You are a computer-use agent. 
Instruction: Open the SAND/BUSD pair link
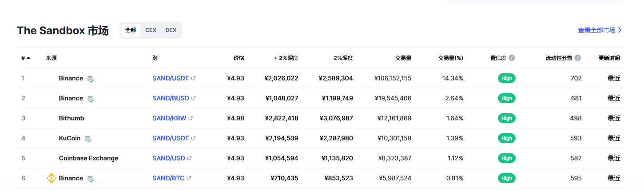tap(171, 98)
